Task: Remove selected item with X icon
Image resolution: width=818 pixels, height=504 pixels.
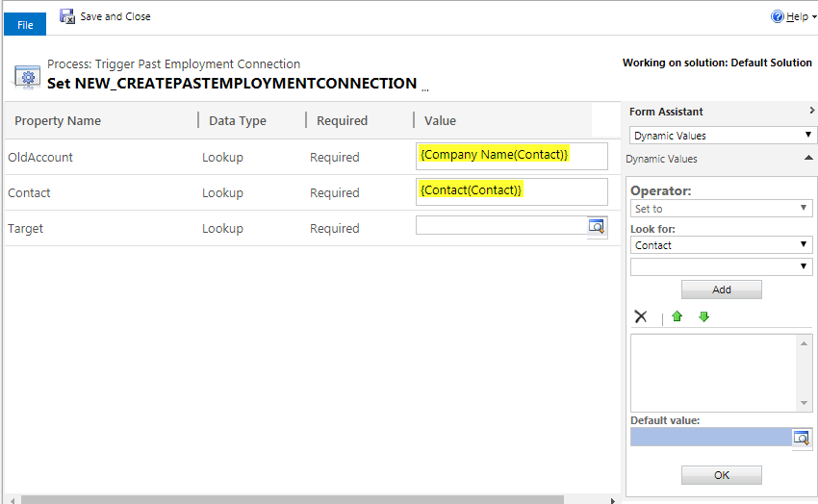Action: click(x=641, y=316)
